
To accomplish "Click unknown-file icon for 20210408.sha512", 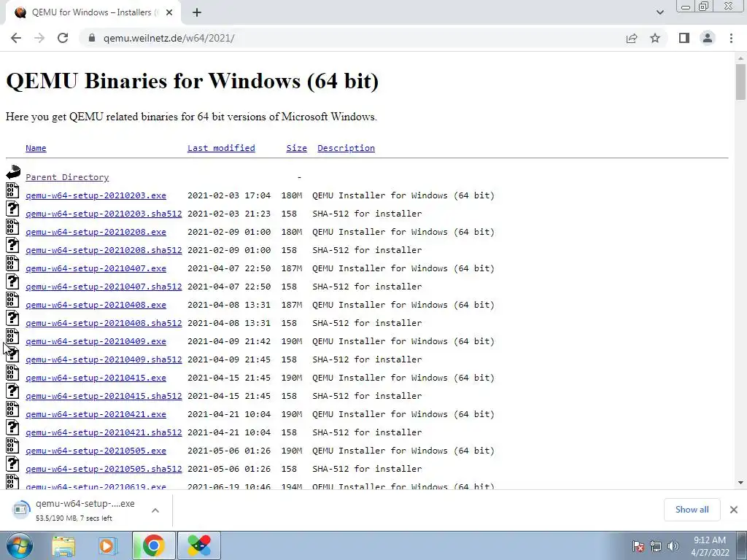I will [x=12, y=318].
